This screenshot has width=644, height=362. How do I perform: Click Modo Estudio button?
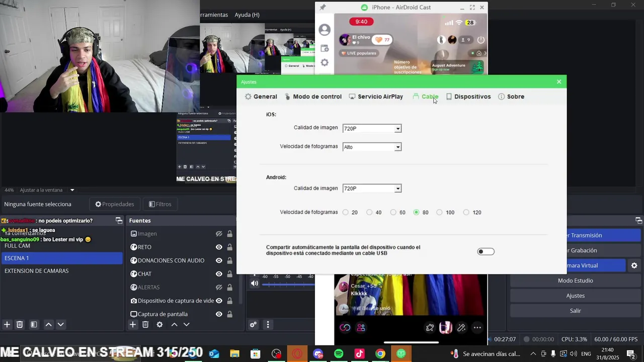[x=576, y=281]
